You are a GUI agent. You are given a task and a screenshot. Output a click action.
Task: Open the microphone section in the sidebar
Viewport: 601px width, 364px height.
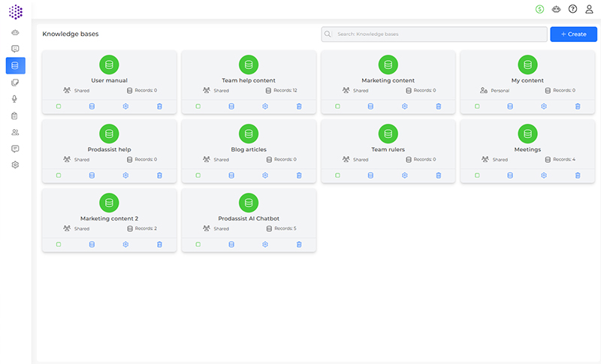coord(15,99)
